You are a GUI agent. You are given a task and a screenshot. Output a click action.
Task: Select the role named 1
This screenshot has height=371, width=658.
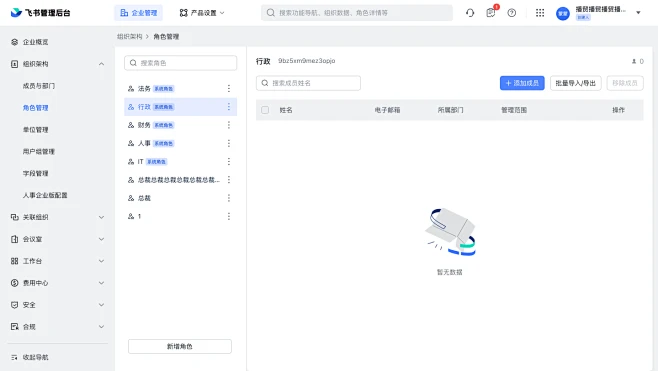(x=180, y=216)
